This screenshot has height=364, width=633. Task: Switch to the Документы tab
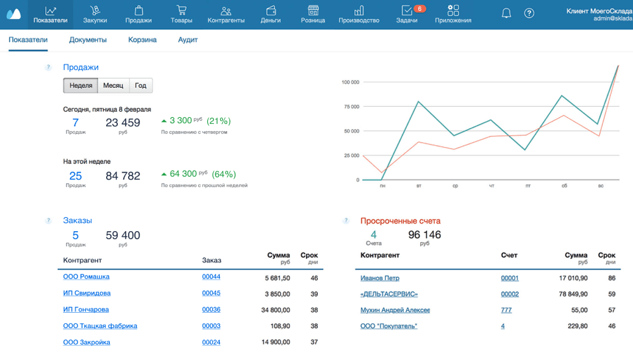click(88, 40)
